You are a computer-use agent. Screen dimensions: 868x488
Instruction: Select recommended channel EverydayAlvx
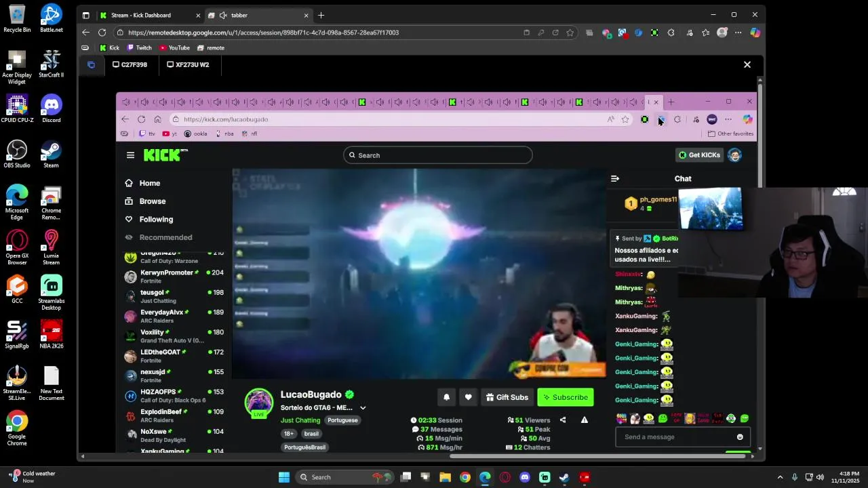[x=174, y=316]
